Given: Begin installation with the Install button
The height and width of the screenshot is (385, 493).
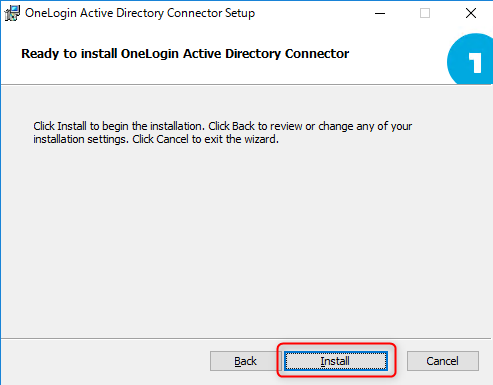Looking at the screenshot, I should click(x=336, y=361).
